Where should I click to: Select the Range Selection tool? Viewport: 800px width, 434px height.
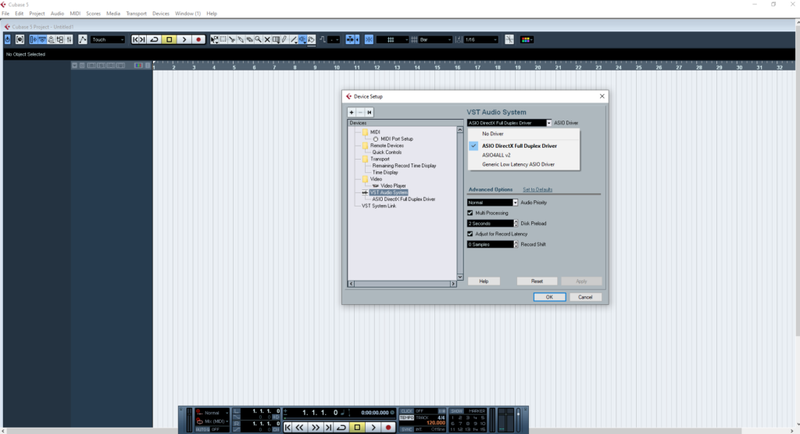tap(223, 39)
